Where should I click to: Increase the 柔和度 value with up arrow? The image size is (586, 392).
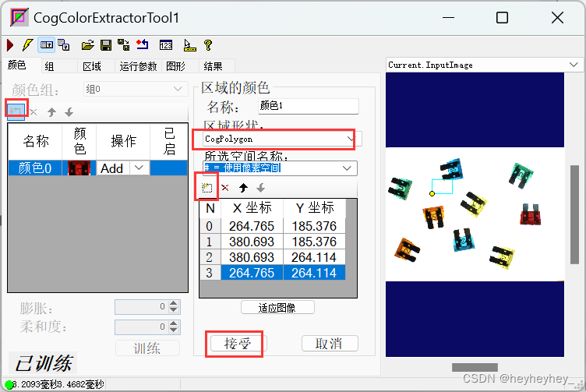(174, 323)
